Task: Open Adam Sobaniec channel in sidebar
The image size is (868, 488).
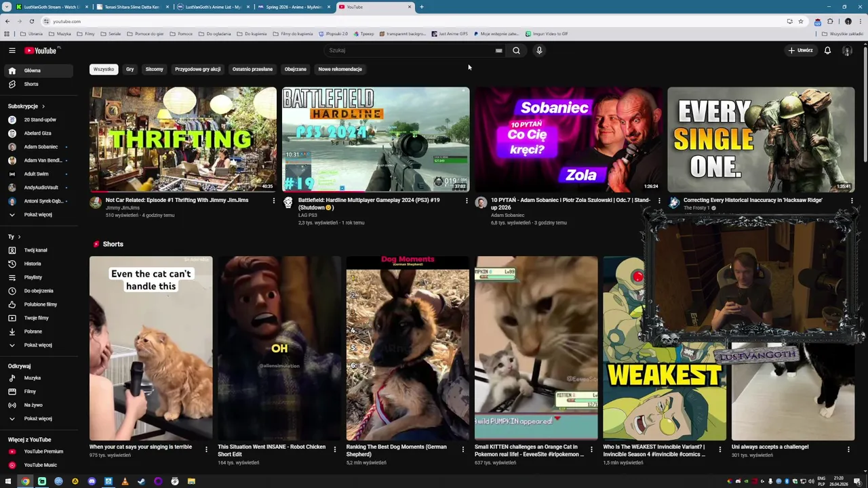Action: (39, 147)
